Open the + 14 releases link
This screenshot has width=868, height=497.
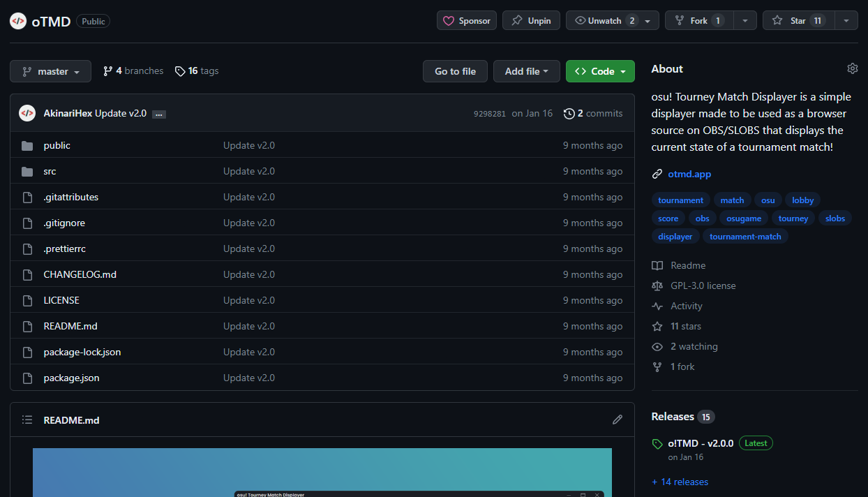[x=680, y=482]
